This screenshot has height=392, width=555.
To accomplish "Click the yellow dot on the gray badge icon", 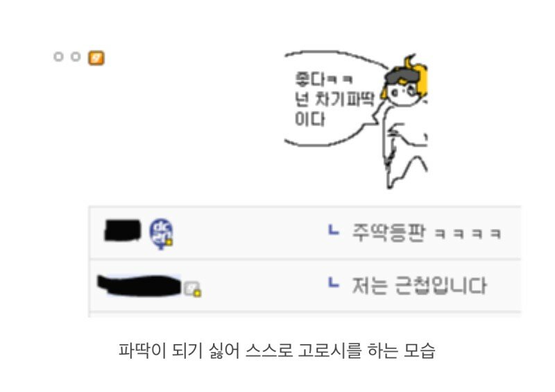I will point(198,293).
